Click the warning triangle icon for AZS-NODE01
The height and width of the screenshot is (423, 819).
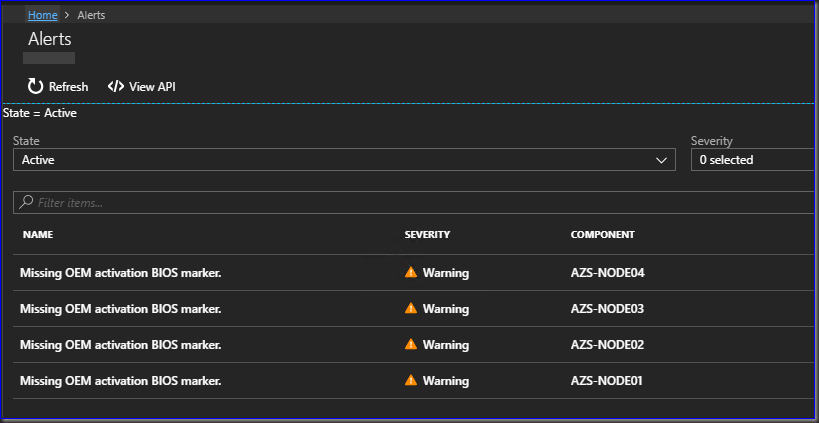(x=410, y=380)
